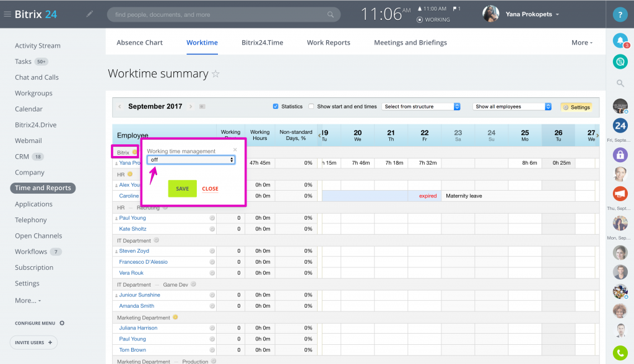
Task: Click Yana Prokopets profile photo in header
Action: pos(490,14)
